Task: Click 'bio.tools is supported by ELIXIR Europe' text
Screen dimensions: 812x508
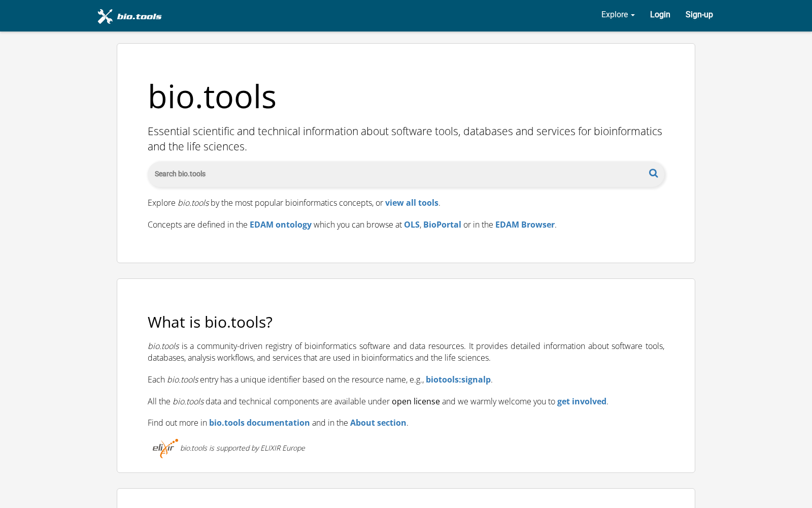Action: click(x=243, y=448)
